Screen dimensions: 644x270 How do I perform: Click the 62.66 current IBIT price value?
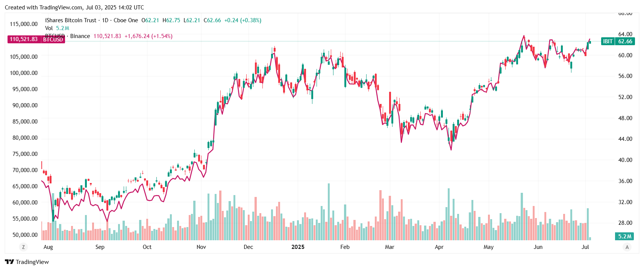tap(625, 41)
